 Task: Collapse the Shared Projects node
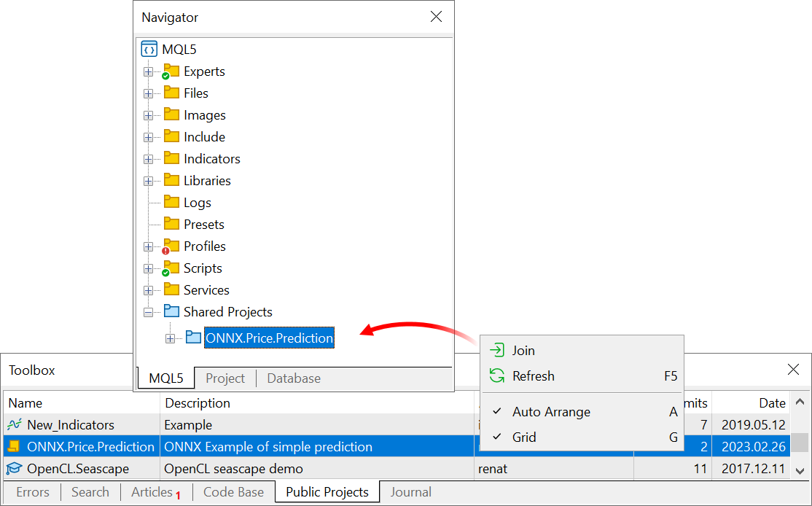(x=149, y=311)
